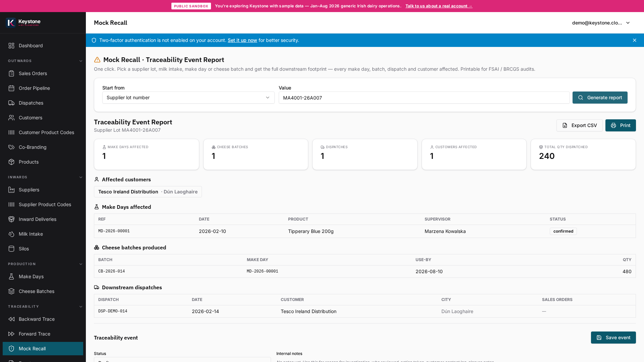Click batch CB-2026-014
The width and height of the screenshot is (644, 362).
(111, 271)
